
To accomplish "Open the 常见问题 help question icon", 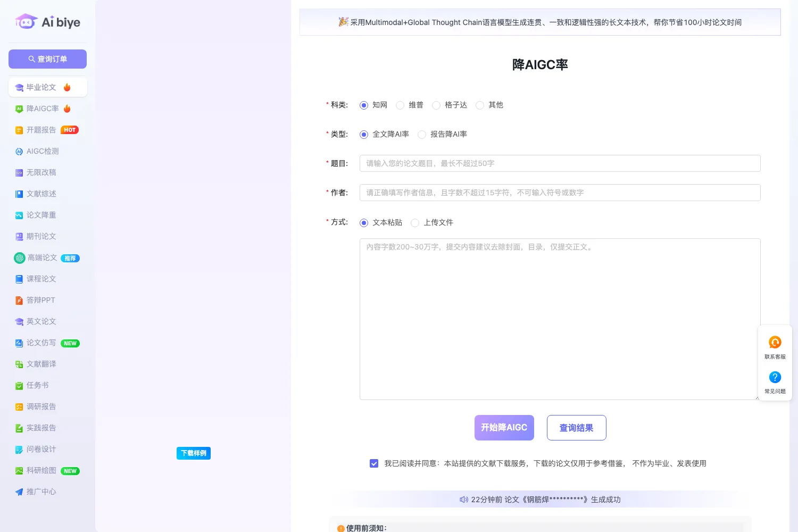I will click(775, 377).
